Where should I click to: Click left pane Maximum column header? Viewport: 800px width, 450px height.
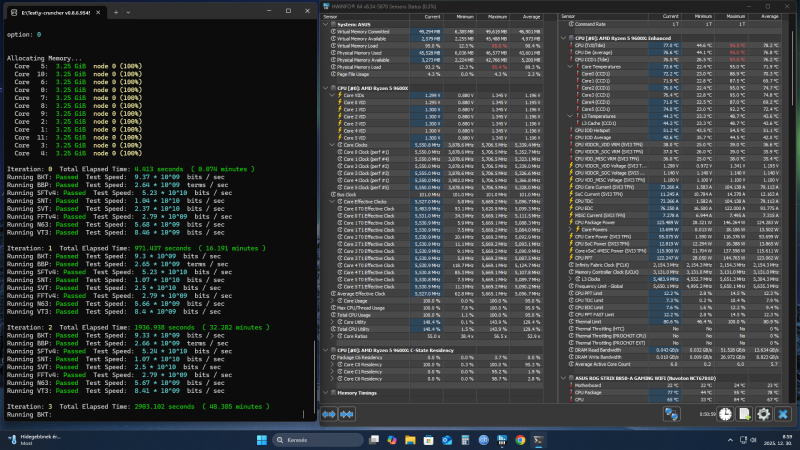pos(493,17)
